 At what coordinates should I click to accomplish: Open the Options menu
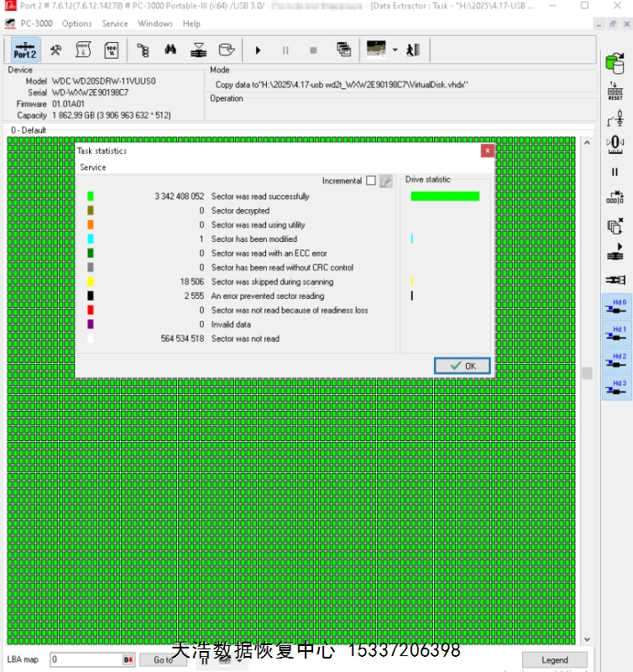pyautogui.click(x=76, y=24)
